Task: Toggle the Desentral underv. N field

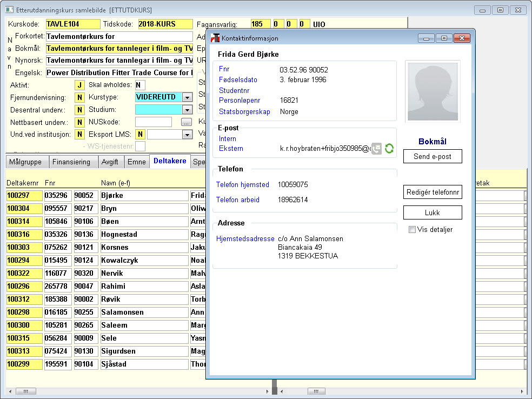Action: pyautogui.click(x=79, y=110)
